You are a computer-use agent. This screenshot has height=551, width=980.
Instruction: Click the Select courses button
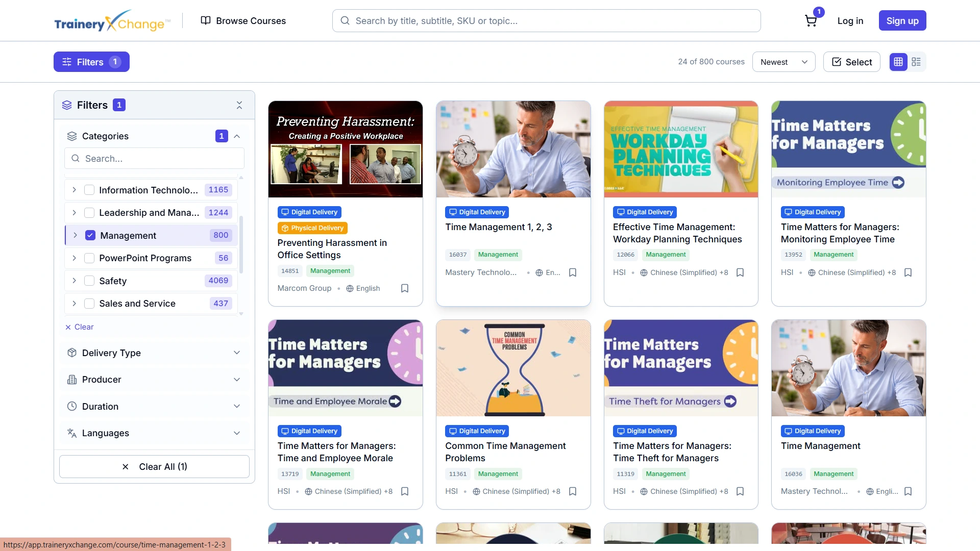(851, 62)
